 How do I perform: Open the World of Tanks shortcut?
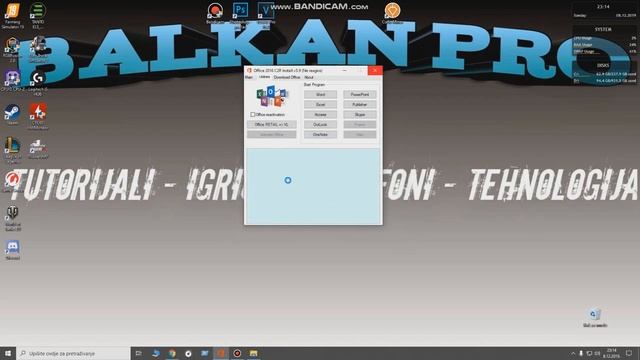pos(13,219)
